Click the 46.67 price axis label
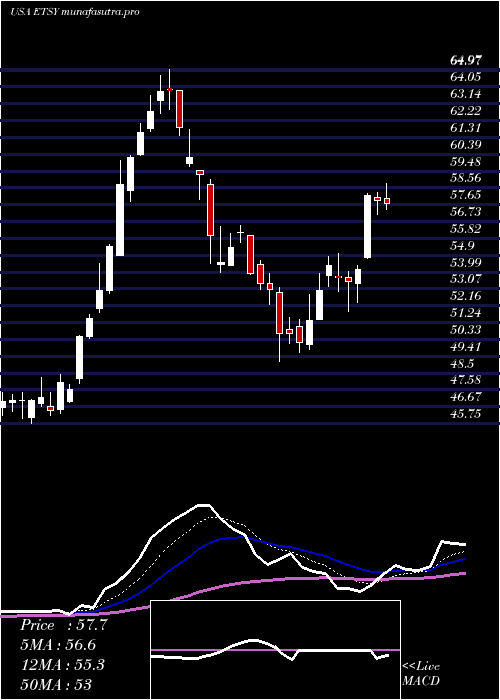Viewport: 500px width, 700px height. [465, 398]
